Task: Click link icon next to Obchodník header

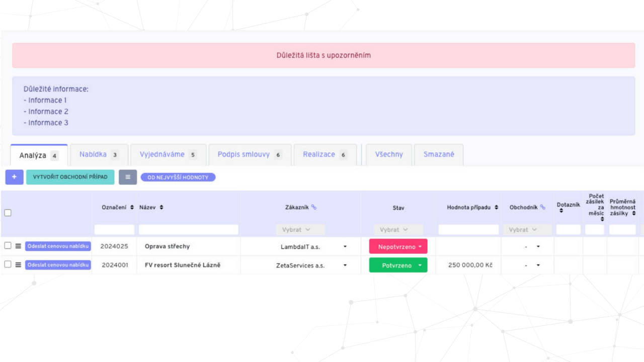Action: click(542, 207)
